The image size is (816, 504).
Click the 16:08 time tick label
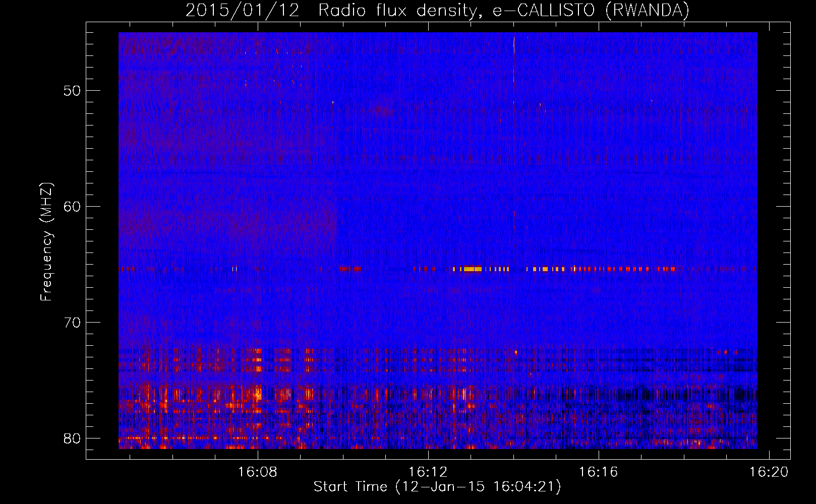[x=258, y=472]
